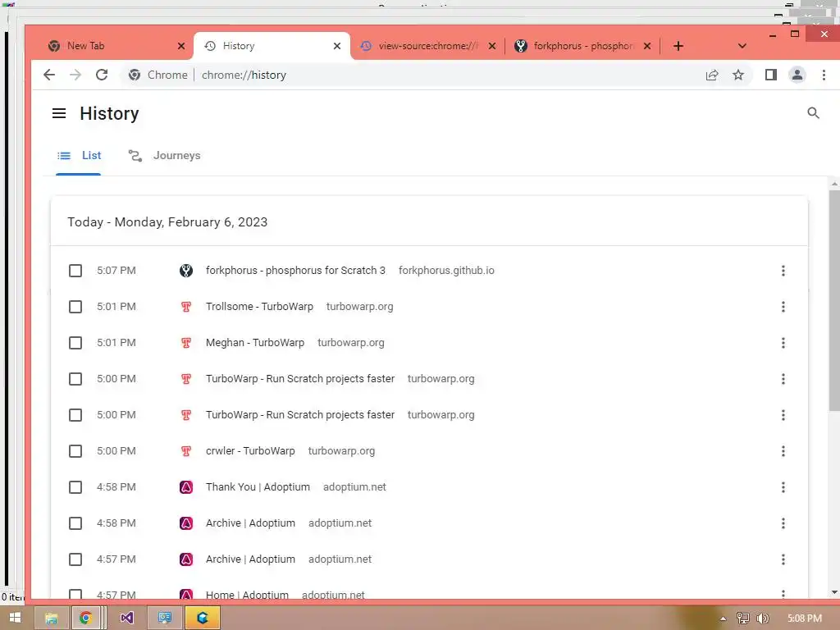Open actions menu for 4:57 PM Archive entry
The width and height of the screenshot is (840, 630).
(x=783, y=559)
